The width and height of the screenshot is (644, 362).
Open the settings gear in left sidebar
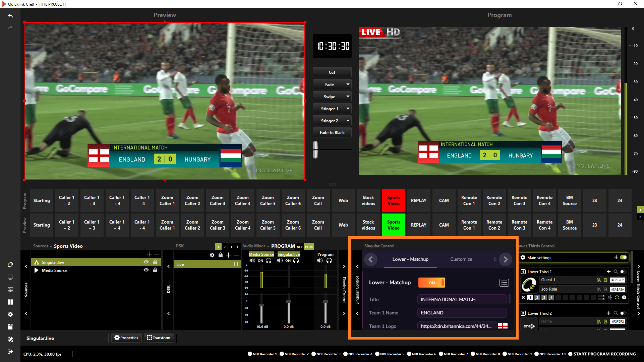click(x=10, y=314)
